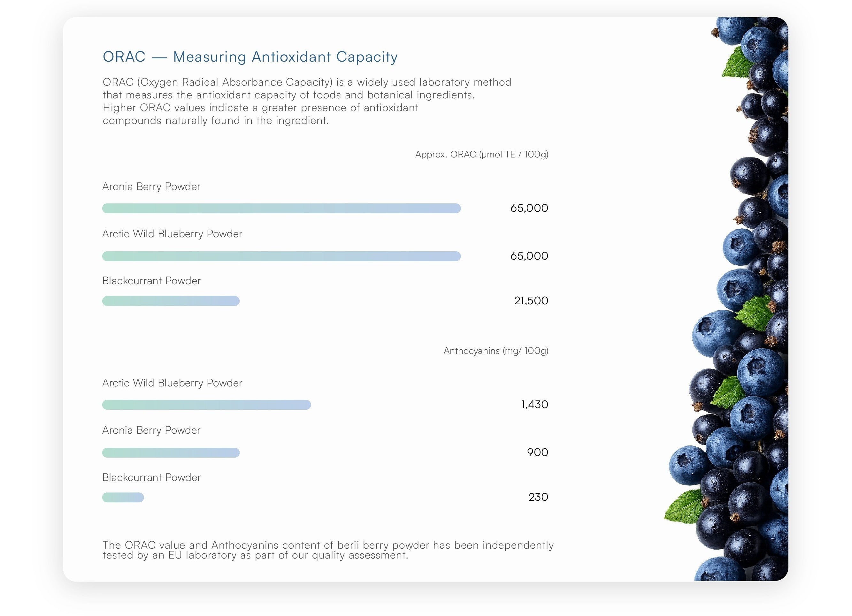Click the 230 anthocyanins value
This screenshot has height=616, width=852.
(x=538, y=497)
